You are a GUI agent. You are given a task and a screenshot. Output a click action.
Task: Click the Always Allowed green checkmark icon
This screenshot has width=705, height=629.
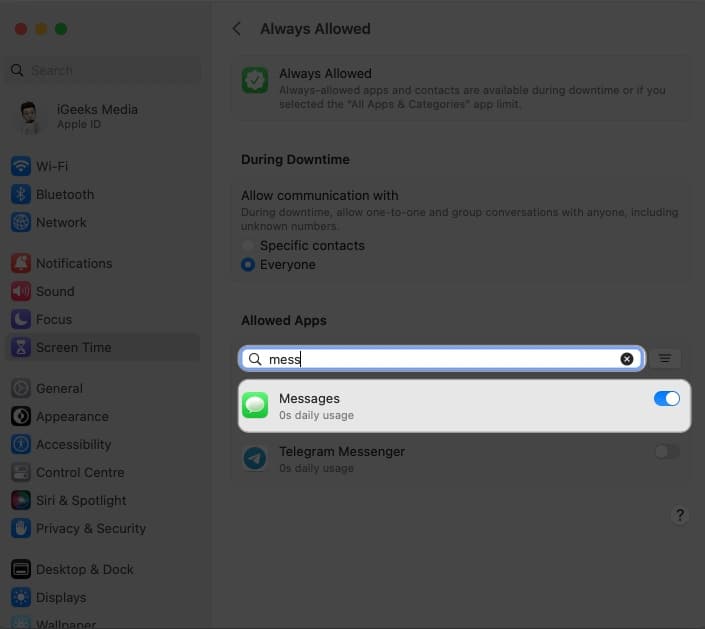tap(255, 80)
